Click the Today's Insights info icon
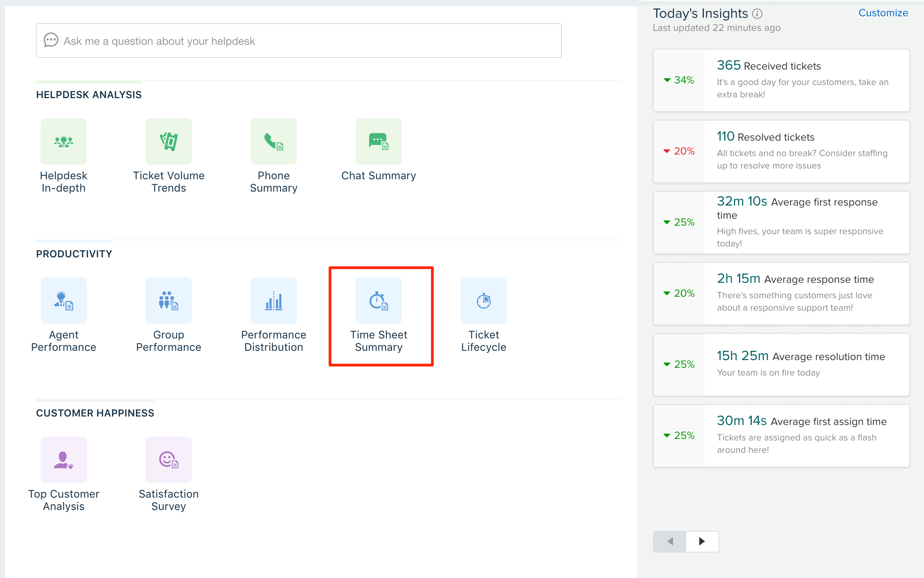The width and height of the screenshot is (924, 578). click(757, 14)
